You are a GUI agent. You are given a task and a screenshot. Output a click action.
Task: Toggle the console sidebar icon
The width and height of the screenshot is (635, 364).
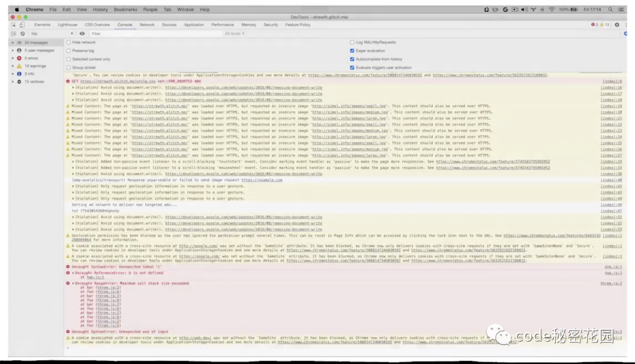click(14, 34)
